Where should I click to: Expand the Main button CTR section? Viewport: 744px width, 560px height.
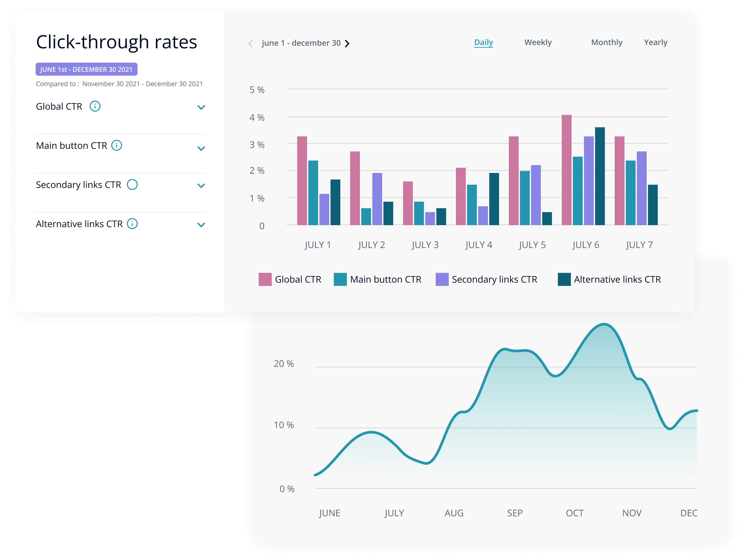pos(201,148)
